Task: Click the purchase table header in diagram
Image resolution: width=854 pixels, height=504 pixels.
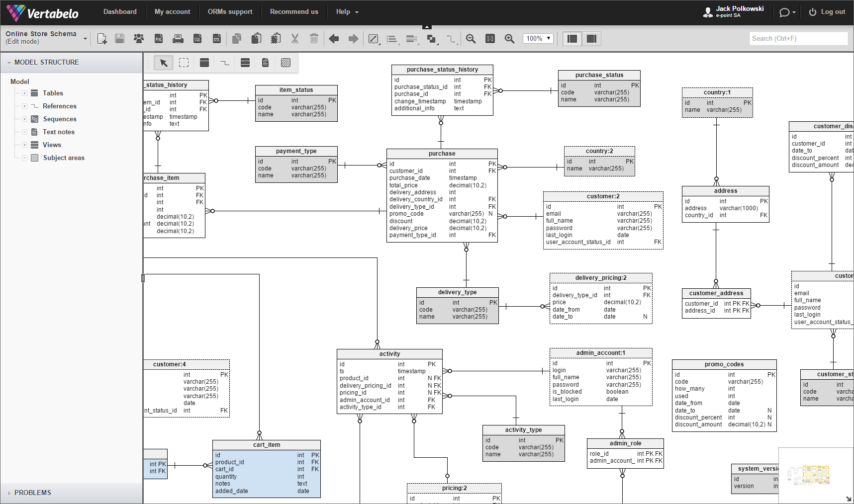Action: pos(442,154)
